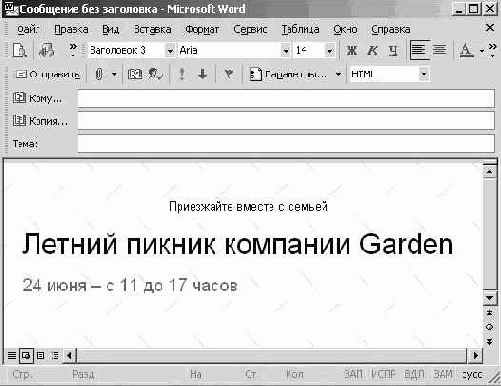This screenshot has height=386, width=501.
Task: Expand standard toolbar overflow chevron
Action: pos(73,49)
